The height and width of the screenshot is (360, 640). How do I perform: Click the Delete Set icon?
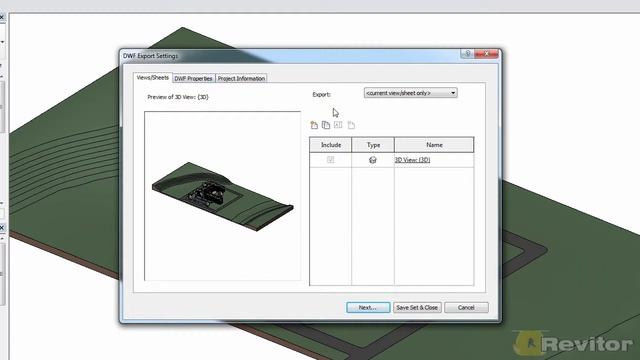(351, 125)
